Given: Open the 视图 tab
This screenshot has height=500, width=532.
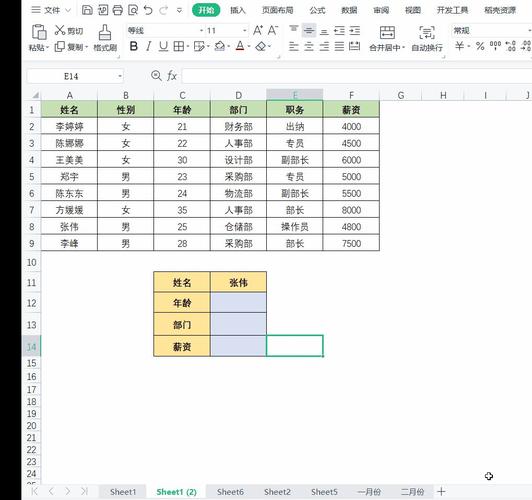Looking at the screenshot, I should (x=413, y=10).
